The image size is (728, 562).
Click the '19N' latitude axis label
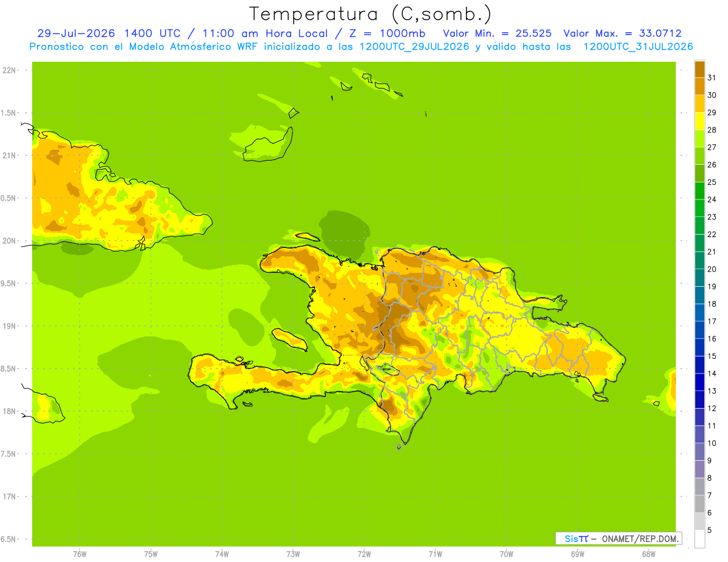pos(10,326)
